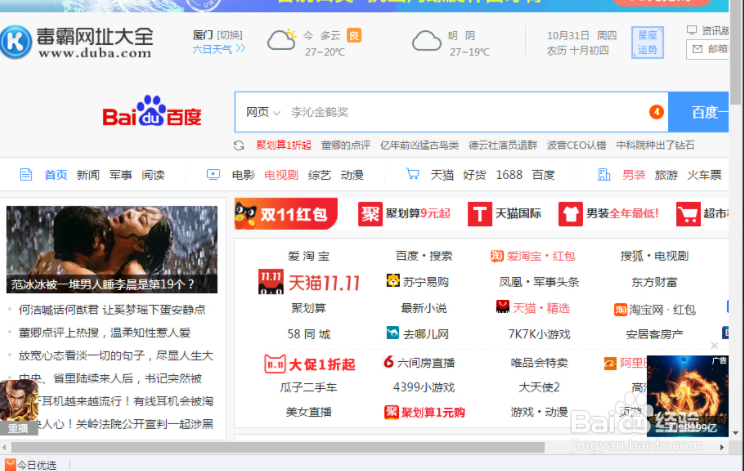Open the 双11红包 banner button
The height and width of the screenshot is (471, 744).
(x=286, y=214)
